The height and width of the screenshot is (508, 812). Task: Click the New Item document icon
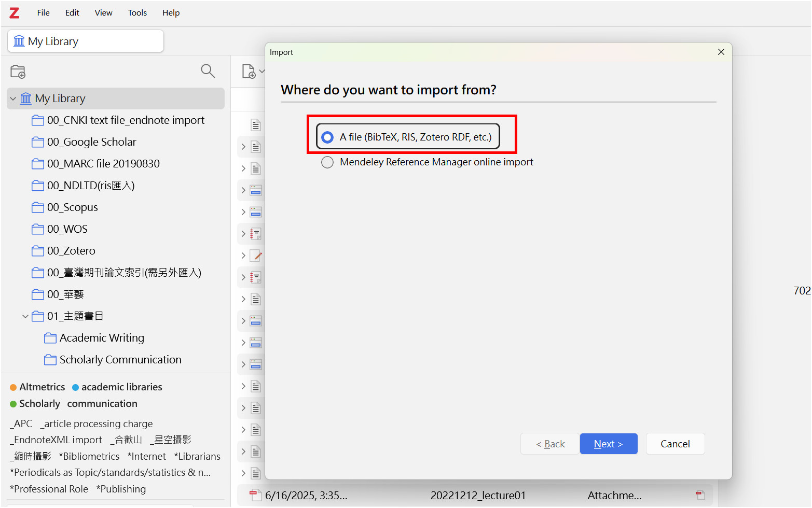coord(249,71)
